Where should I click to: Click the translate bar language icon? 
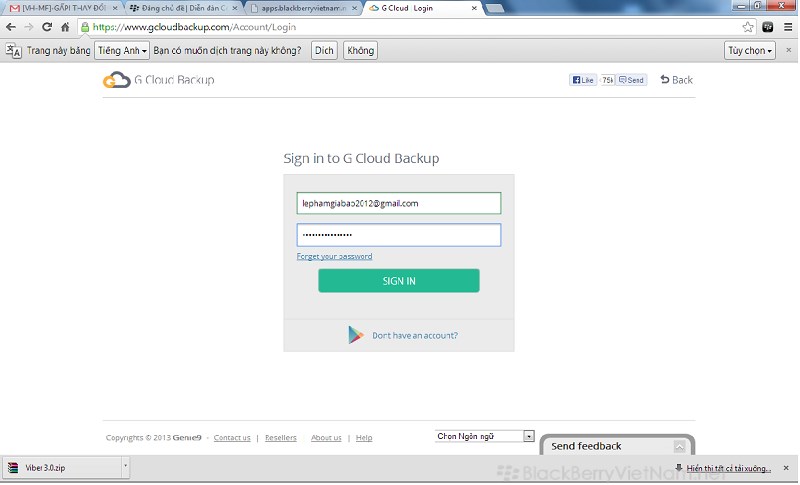(x=14, y=50)
